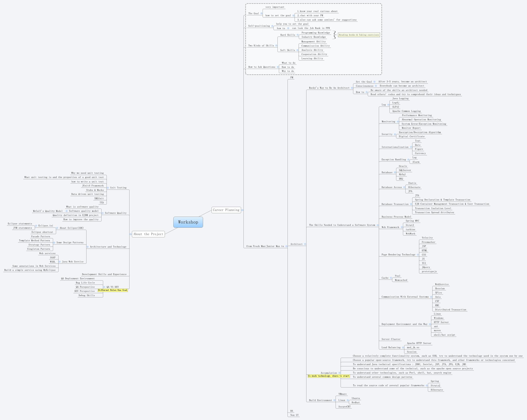Viewport: 527px width, 420px height.
Task: Select the Career Planning topic box
Action: click(226, 210)
